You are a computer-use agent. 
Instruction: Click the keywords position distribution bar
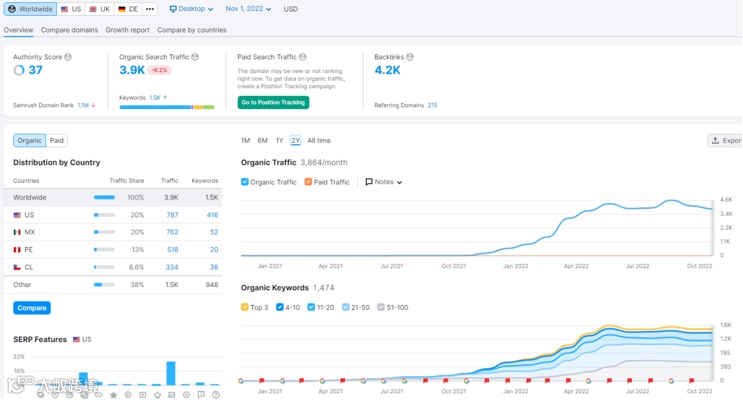point(167,107)
